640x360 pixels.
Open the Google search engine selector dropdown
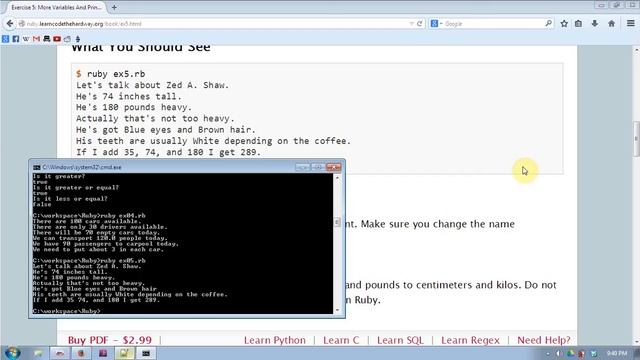point(436,24)
